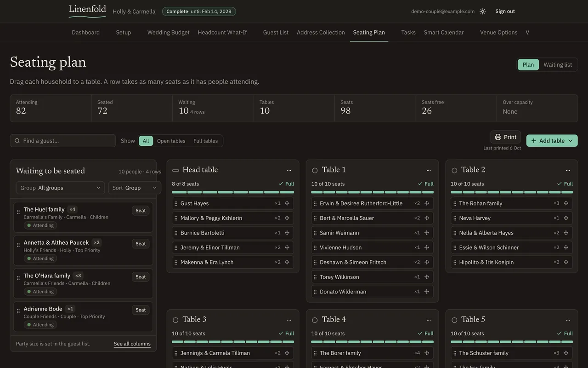Go to the Guest List tab
This screenshot has height=368, width=588.
276,32
